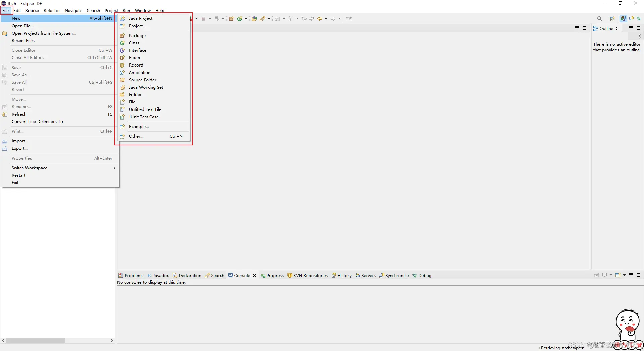This screenshot has height=351, width=644.
Task: Close the Outline view tab
Action: (618, 28)
